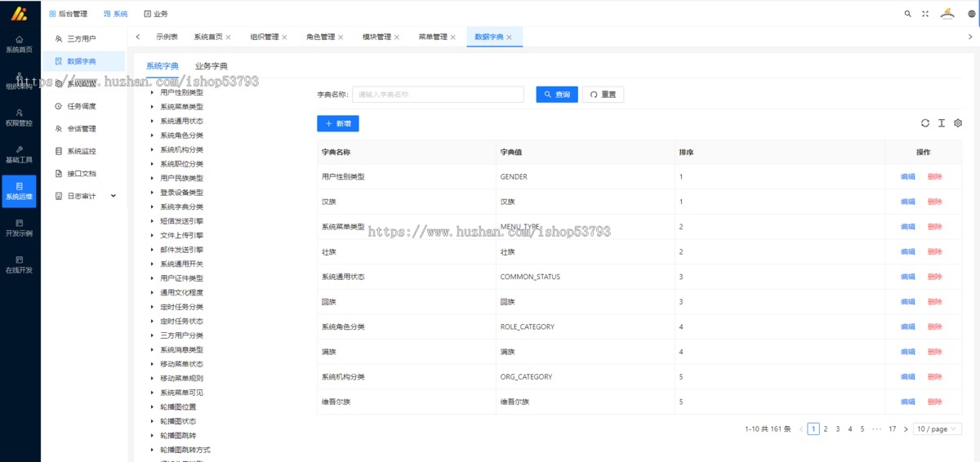Screen dimensions: 980x462
Task: Open the 10 / page size dropdown
Action: 938,429
